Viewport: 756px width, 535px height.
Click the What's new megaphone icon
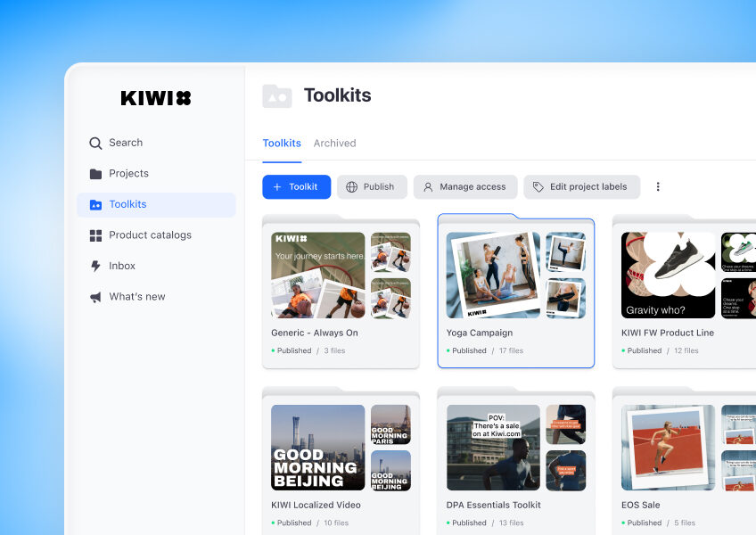coord(95,297)
